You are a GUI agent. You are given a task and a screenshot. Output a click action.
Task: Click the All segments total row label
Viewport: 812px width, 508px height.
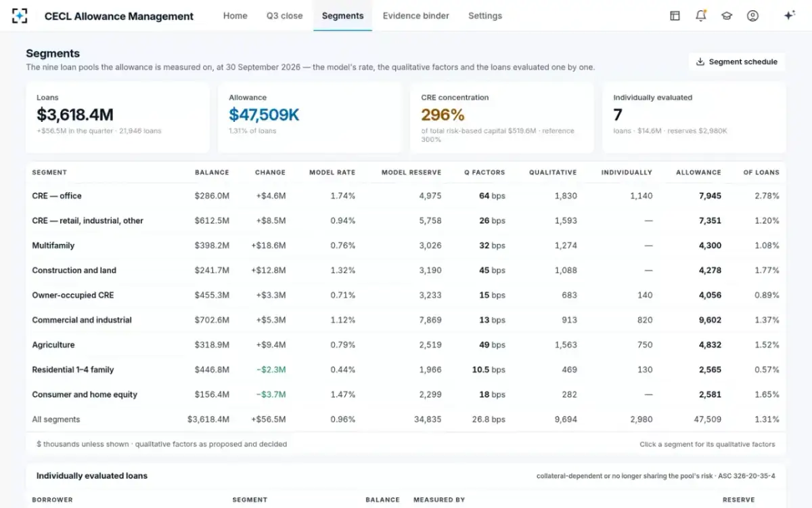click(56, 419)
